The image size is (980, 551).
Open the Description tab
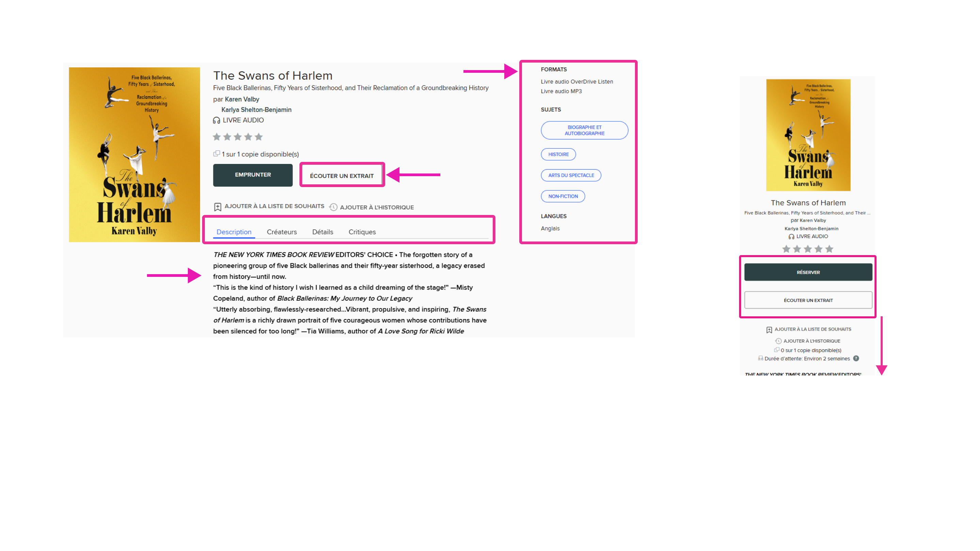click(234, 232)
